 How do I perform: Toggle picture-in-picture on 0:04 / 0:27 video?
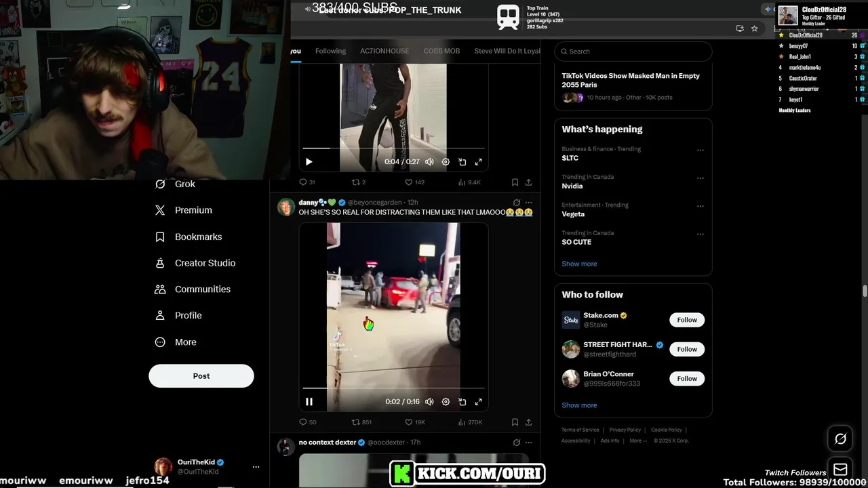pos(462,162)
